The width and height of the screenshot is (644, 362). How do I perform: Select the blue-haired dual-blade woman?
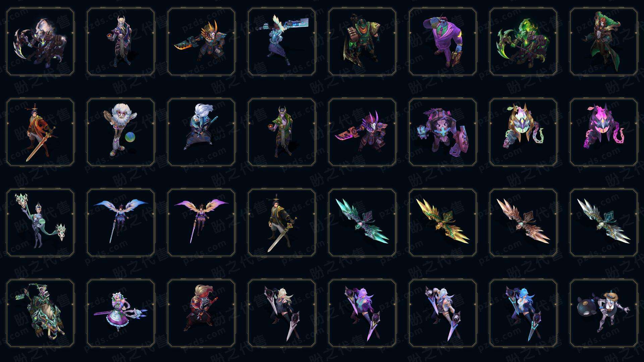523,313
